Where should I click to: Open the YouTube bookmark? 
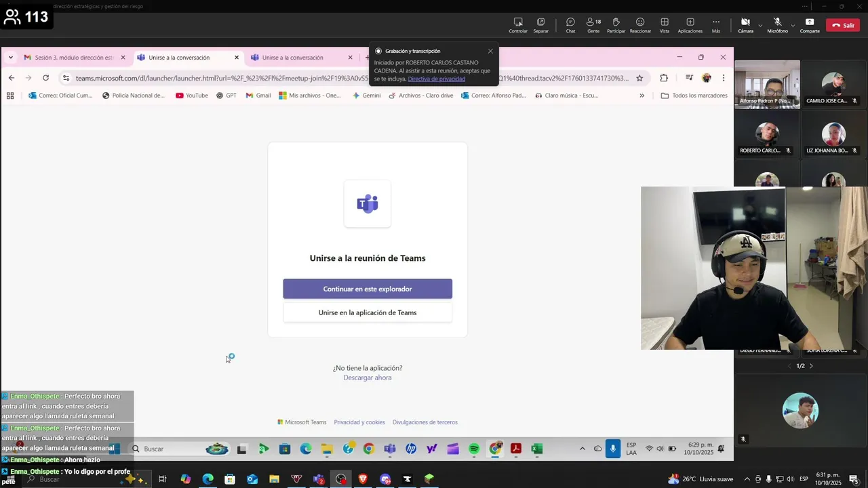192,96
